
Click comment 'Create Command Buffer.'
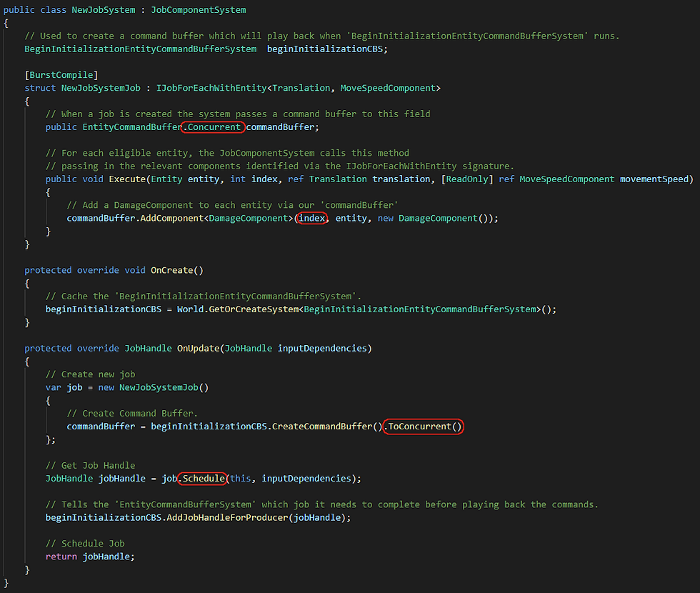132,414
